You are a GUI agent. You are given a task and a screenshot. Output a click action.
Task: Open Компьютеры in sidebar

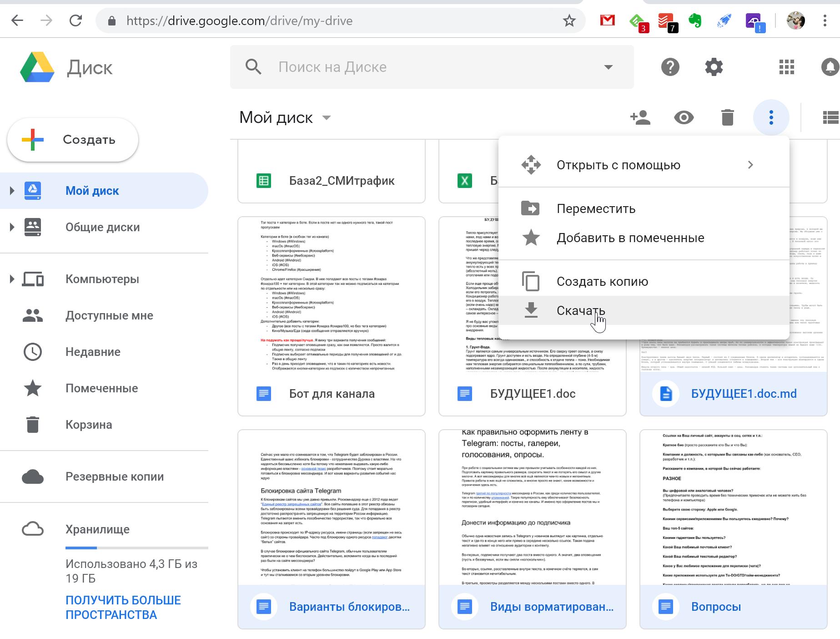(x=104, y=279)
